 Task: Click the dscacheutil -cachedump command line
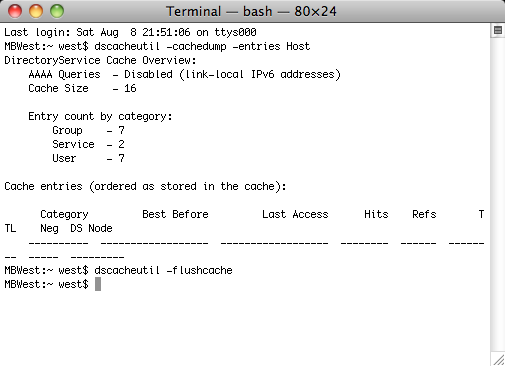click(157, 46)
